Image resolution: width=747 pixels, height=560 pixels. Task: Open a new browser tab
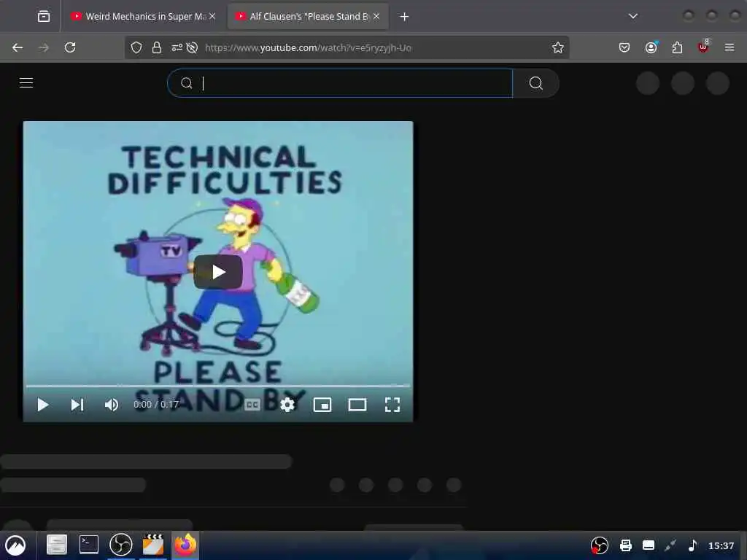(404, 17)
